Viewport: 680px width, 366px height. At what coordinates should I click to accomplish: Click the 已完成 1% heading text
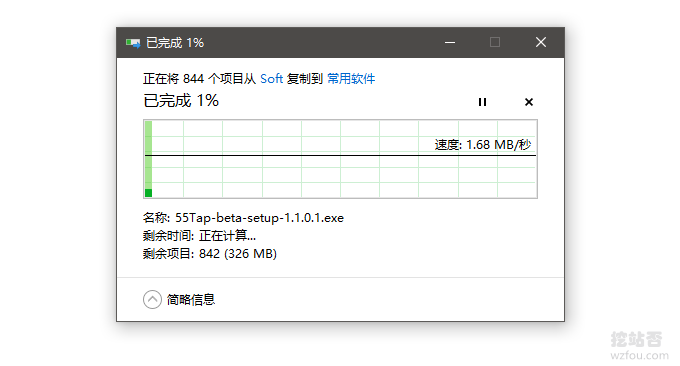point(181,101)
